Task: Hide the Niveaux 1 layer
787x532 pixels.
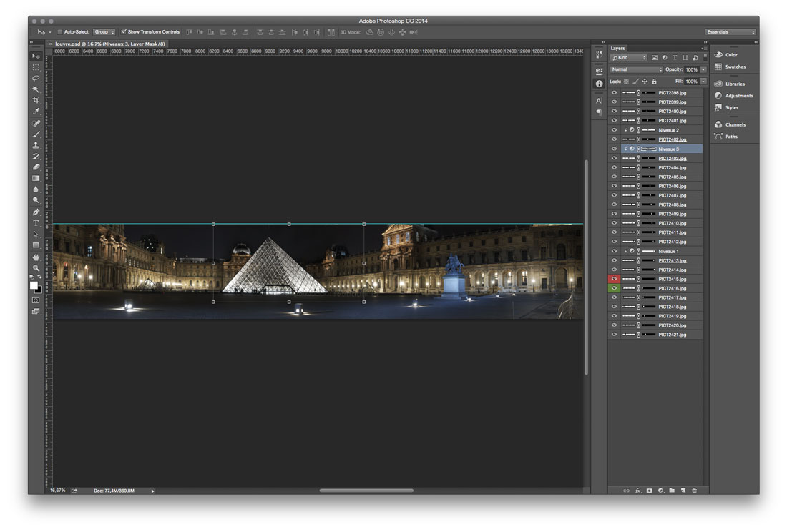Action: coord(614,251)
